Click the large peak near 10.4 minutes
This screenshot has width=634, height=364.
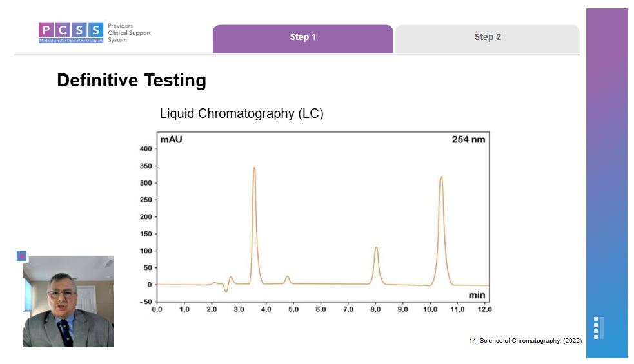(441, 178)
